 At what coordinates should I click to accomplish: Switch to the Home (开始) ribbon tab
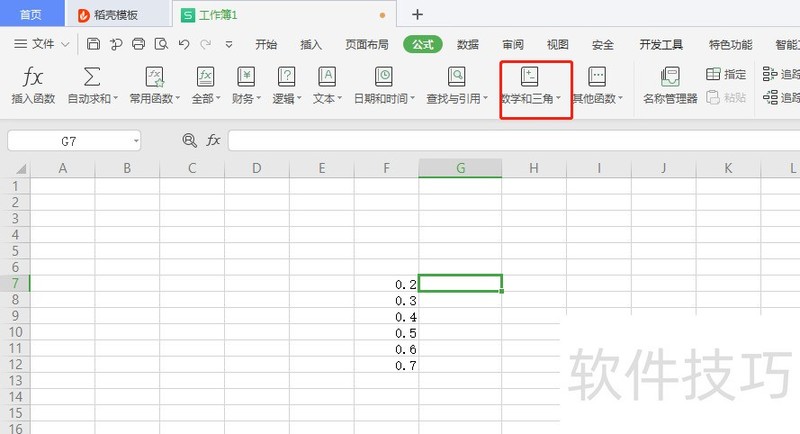point(266,45)
